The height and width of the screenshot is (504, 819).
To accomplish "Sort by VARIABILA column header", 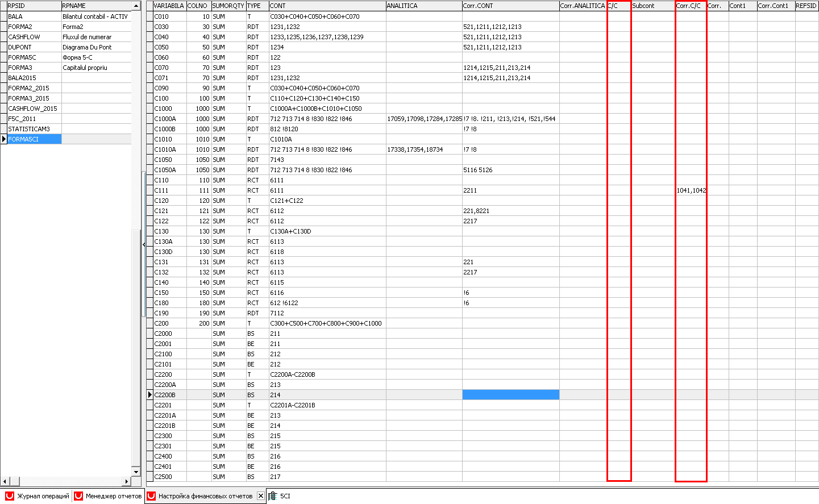I will click(169, 6).
